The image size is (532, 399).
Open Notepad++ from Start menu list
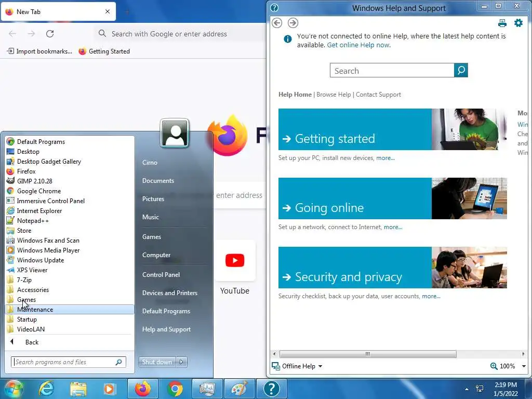pyautogui.click(x=70, y=220)
